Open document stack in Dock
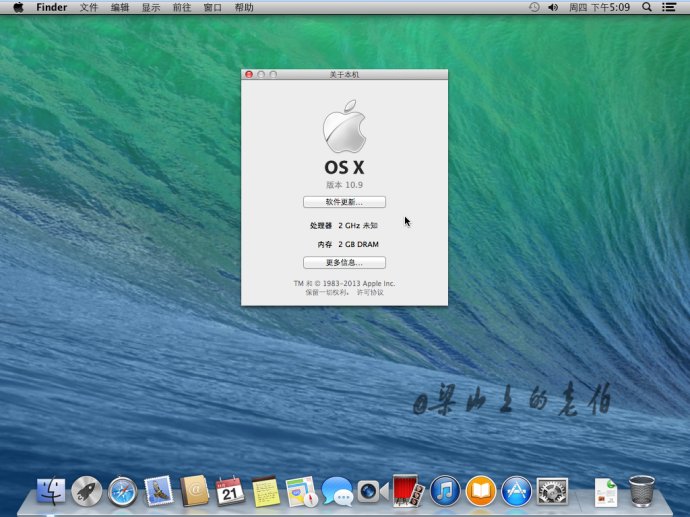 pos(606,492)
